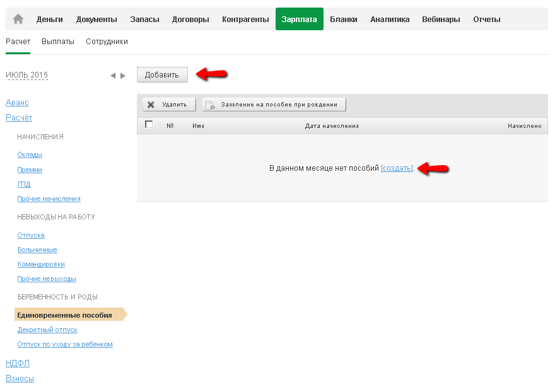Click the № column header
The width and height of the screenshot is (555, 392).
[x=170, y=125]
